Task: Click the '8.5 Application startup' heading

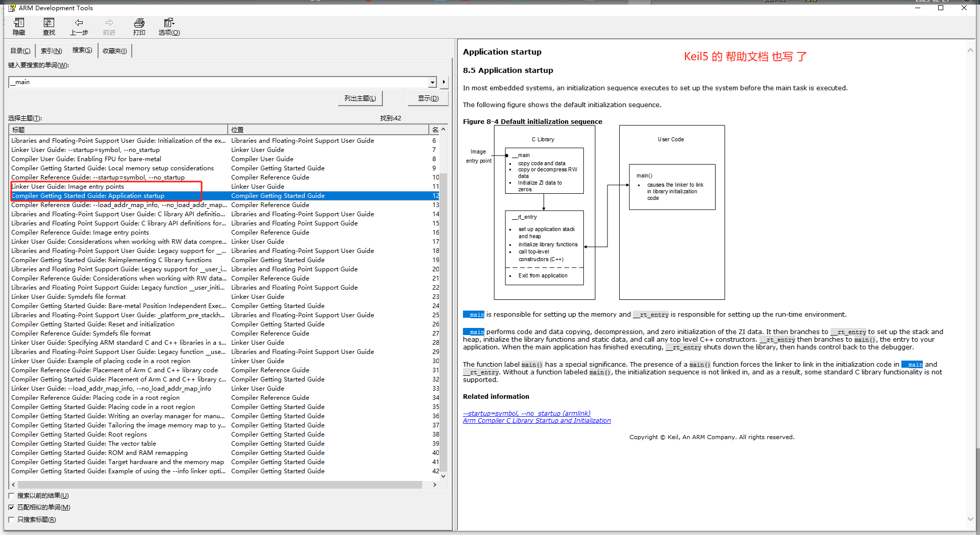Action: (x=508, y=70)
